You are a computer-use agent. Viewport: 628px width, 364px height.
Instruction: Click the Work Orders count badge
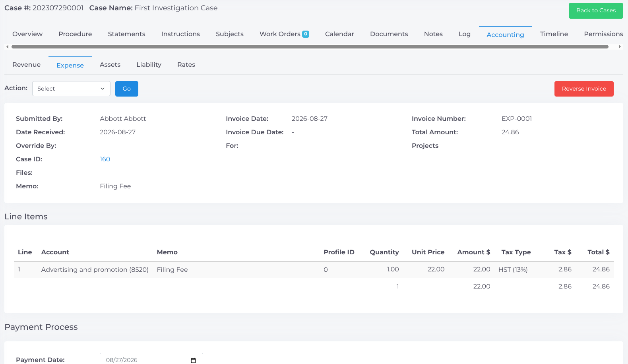306,34
